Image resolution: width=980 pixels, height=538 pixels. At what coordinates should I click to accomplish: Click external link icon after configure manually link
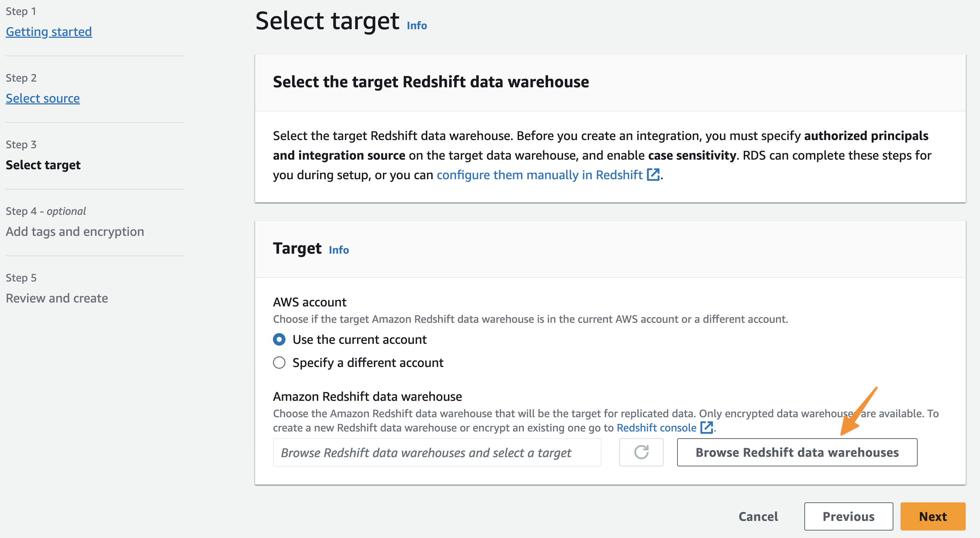653,175
